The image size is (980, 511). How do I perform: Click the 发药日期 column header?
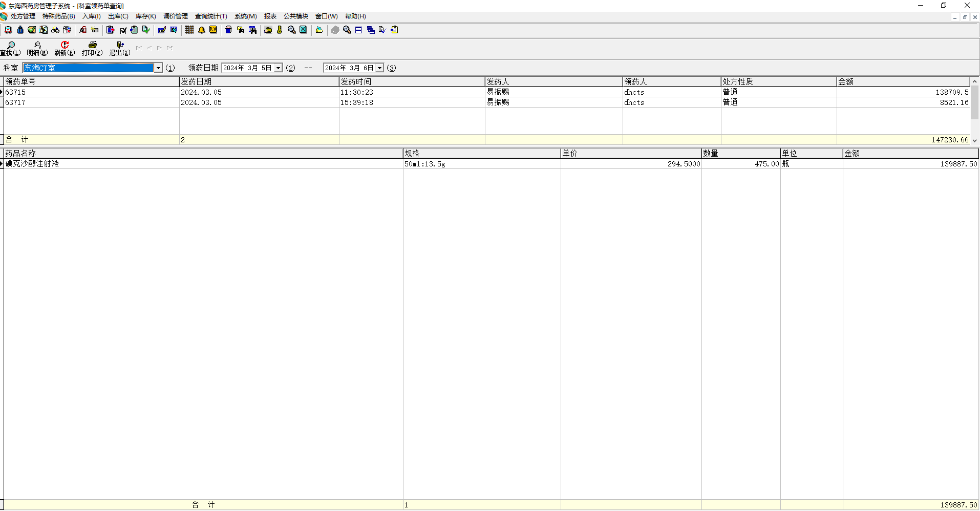[x=259, y=82]
